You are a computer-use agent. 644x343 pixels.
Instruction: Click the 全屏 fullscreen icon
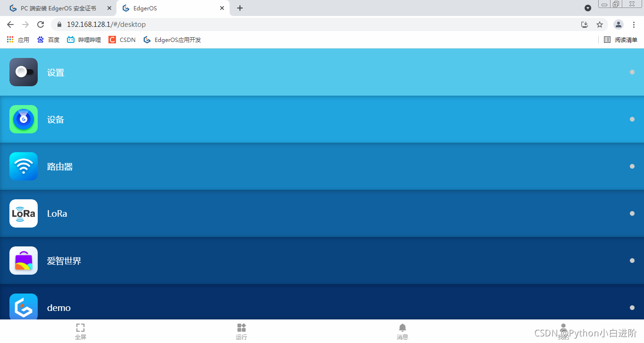(81, 327)
